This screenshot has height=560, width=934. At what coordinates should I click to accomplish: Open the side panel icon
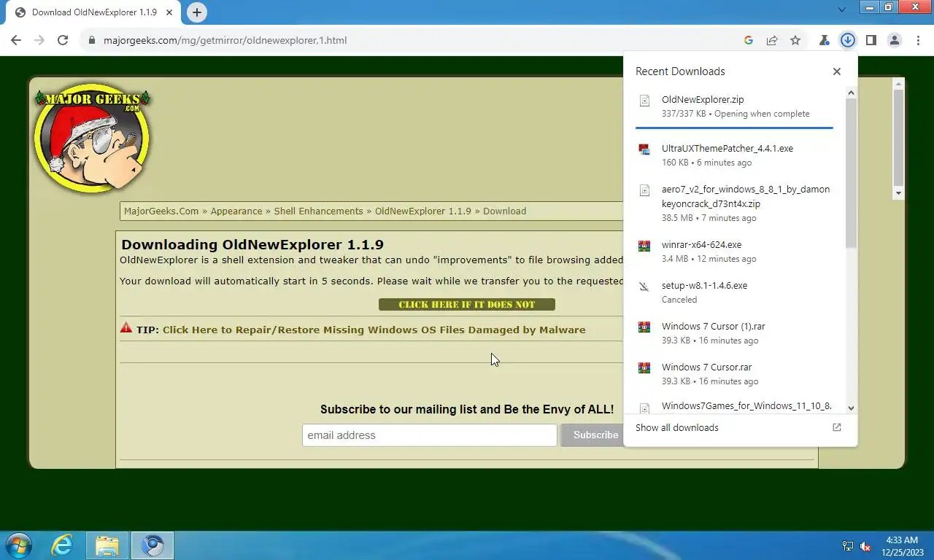tap(871, 40)
